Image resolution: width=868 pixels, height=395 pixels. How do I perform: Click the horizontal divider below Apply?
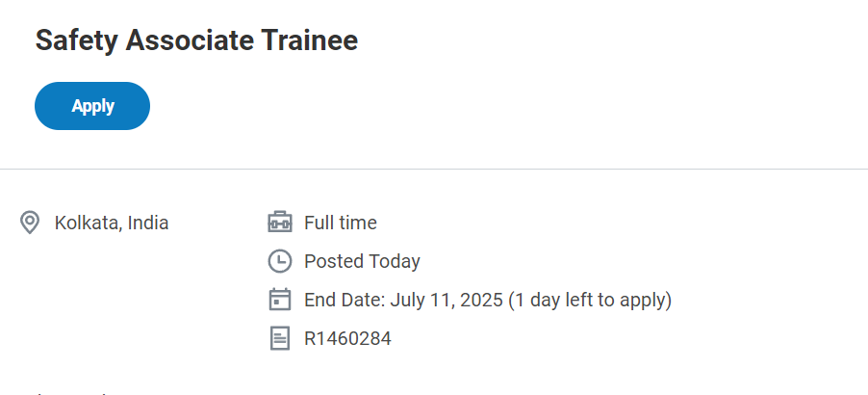(x=434, y=169)
